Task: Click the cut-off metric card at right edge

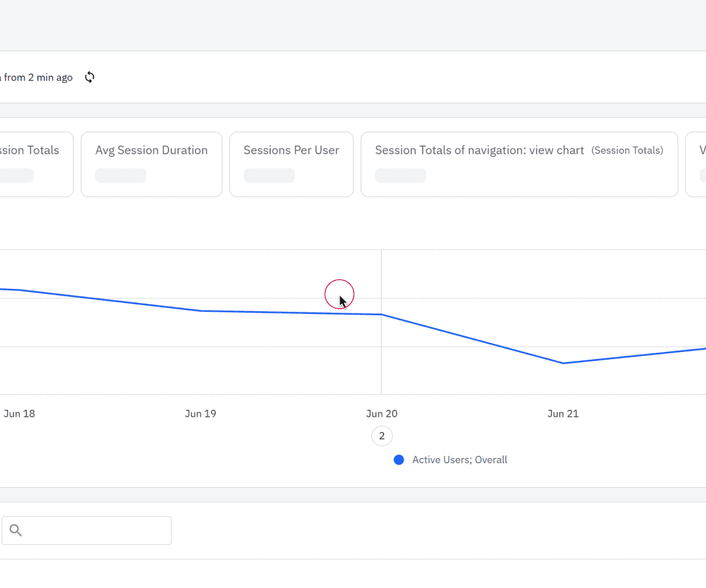Action: (x=697, y=164)
